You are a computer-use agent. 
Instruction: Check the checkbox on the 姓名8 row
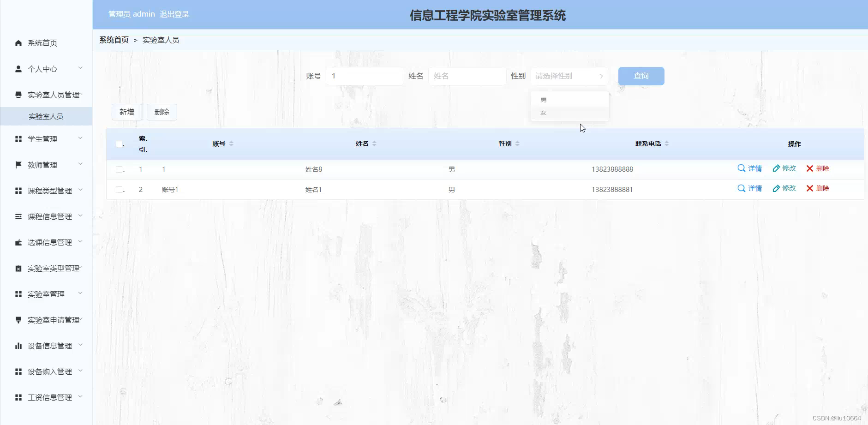click(119, 169)
